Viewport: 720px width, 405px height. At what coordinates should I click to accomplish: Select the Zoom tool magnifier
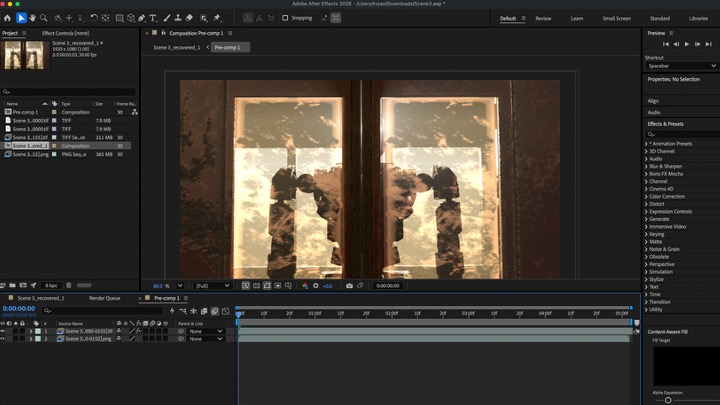44,18
